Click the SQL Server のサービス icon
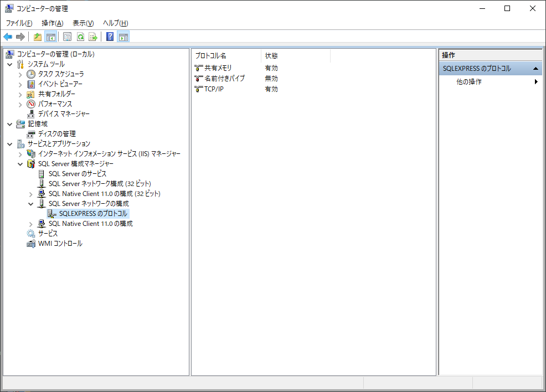Screen dimensions: 546x392 click(x=42, y=174)
